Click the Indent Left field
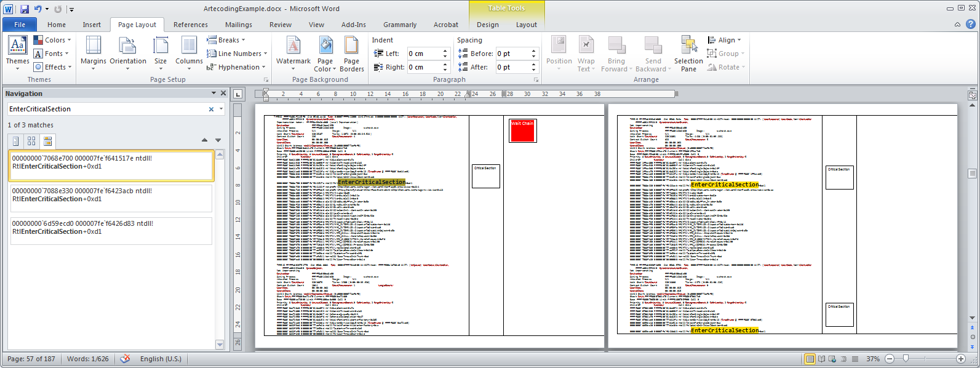 click(x=424, y=54)
